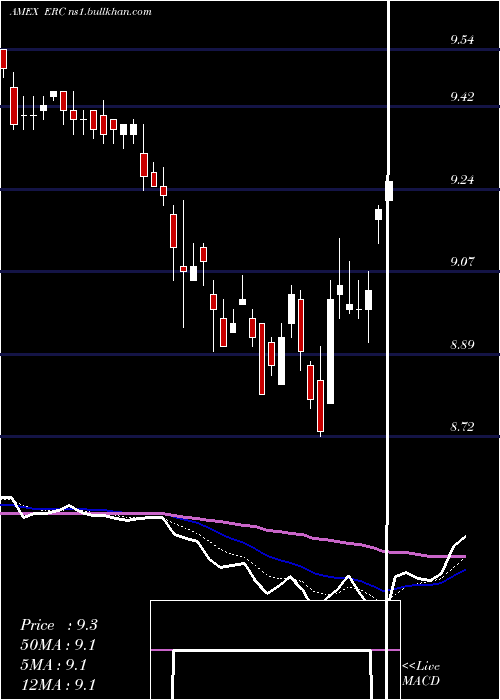Click the 50MA : 9.1 readout
Screen dimensions: 500x700
58,645
